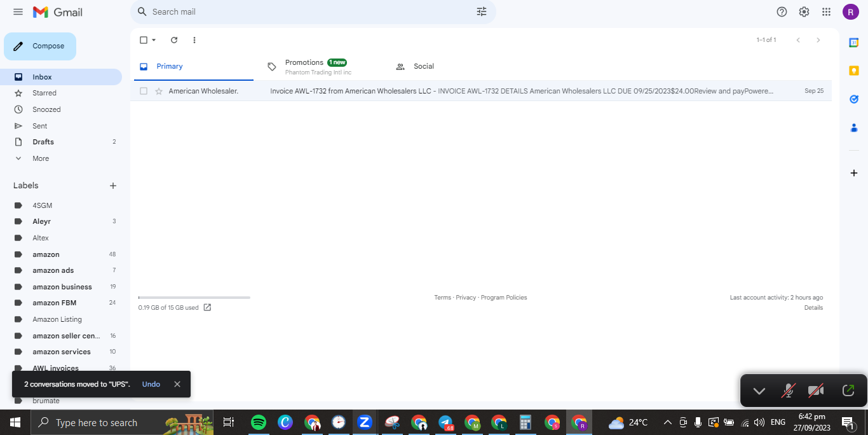Switch to the Primary tab
The image size is (868, 435).
click(x=193, y=66)
